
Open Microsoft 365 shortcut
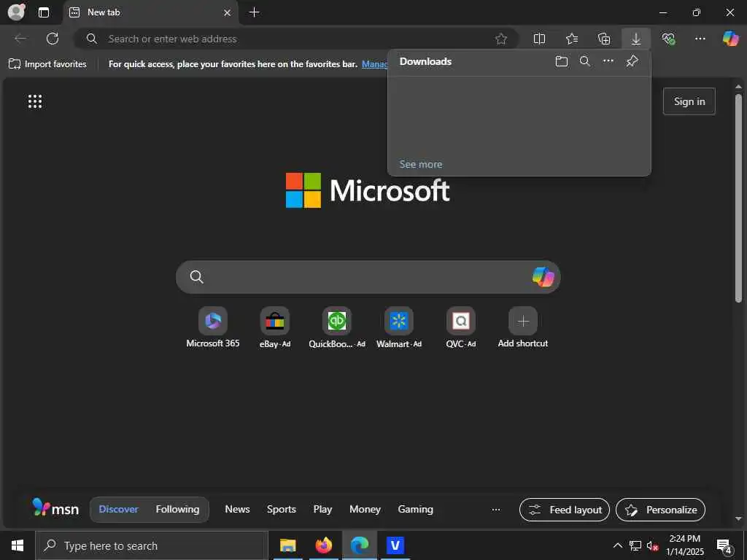click(213, 328)
